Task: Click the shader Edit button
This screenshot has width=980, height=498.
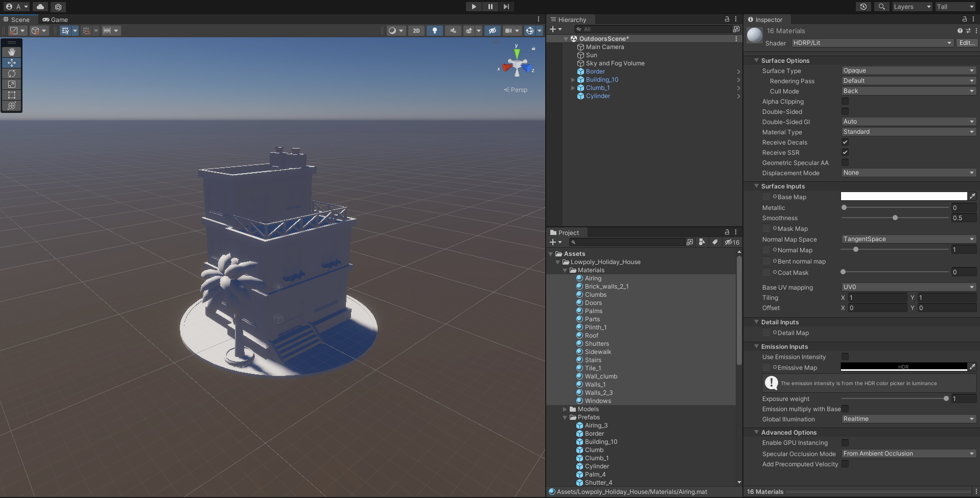Action: (x=967, y=43)
